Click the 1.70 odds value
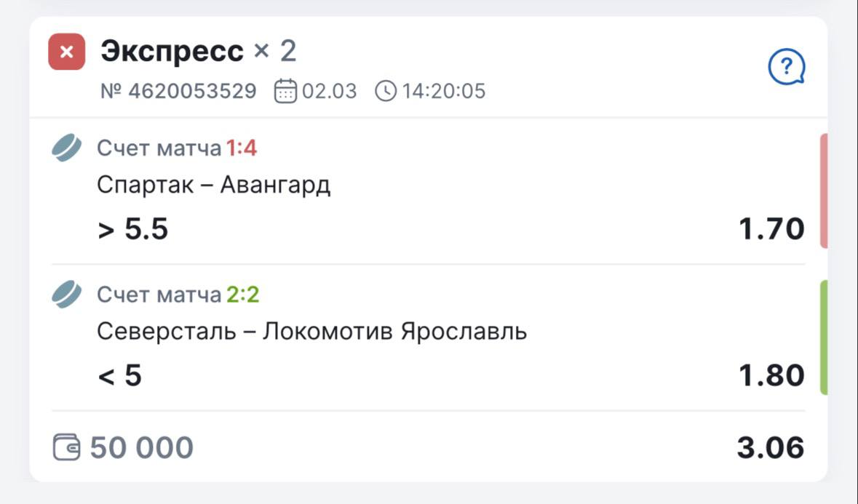The image size is (858, 504). [771, 230]
